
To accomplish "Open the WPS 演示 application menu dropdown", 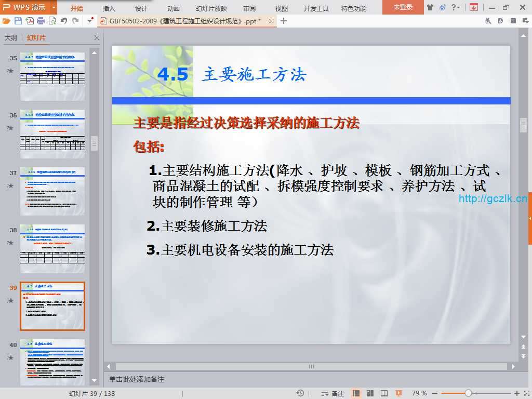I will click(x=54, y=7).
